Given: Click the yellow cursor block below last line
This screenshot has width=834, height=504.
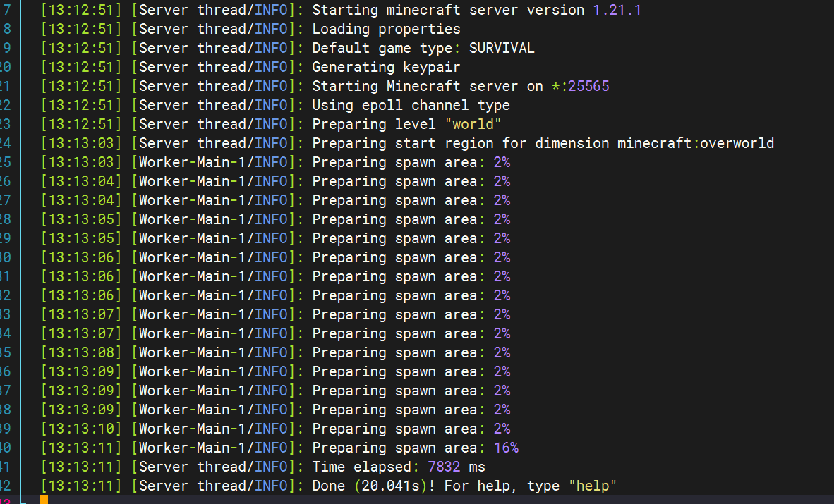Looking at the screenshot, I should tap(44, 499).
